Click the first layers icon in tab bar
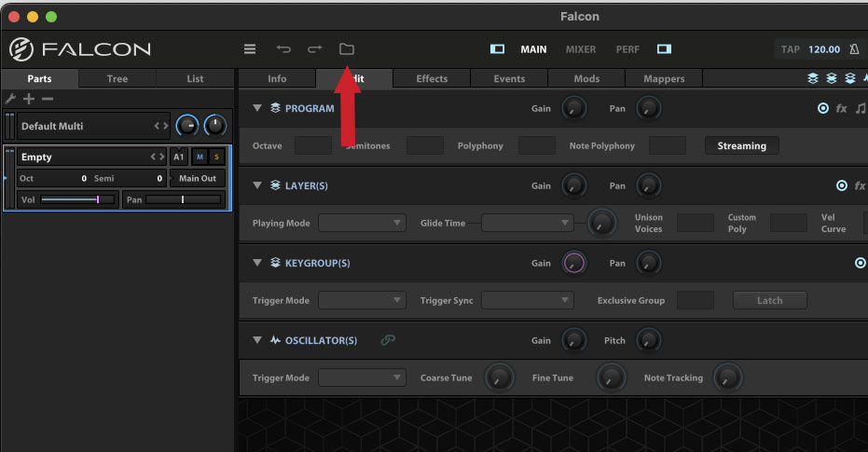The image size is (868, 452). tap(813, 78)
